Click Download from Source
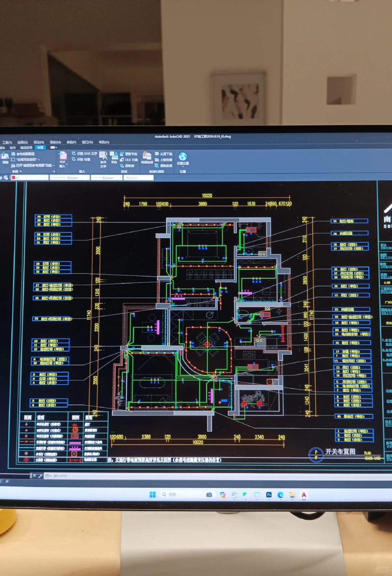 coord(163,154)
